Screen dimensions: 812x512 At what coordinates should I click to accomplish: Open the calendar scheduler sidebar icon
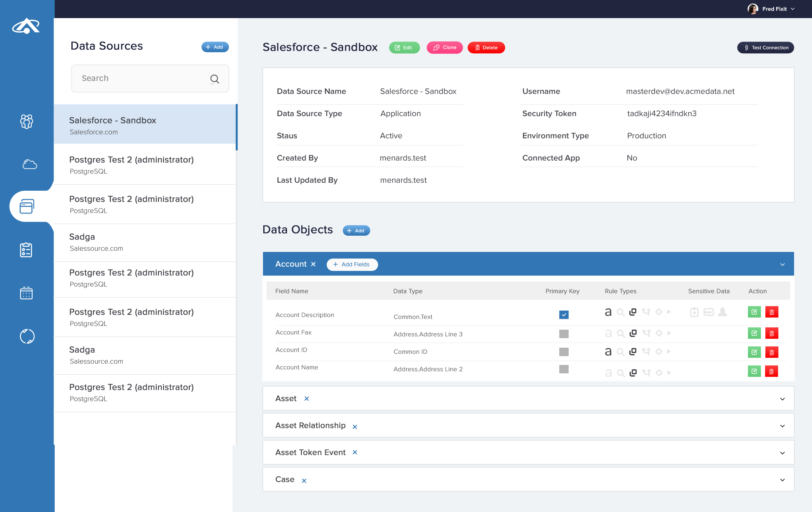click(x=26, y=293)
